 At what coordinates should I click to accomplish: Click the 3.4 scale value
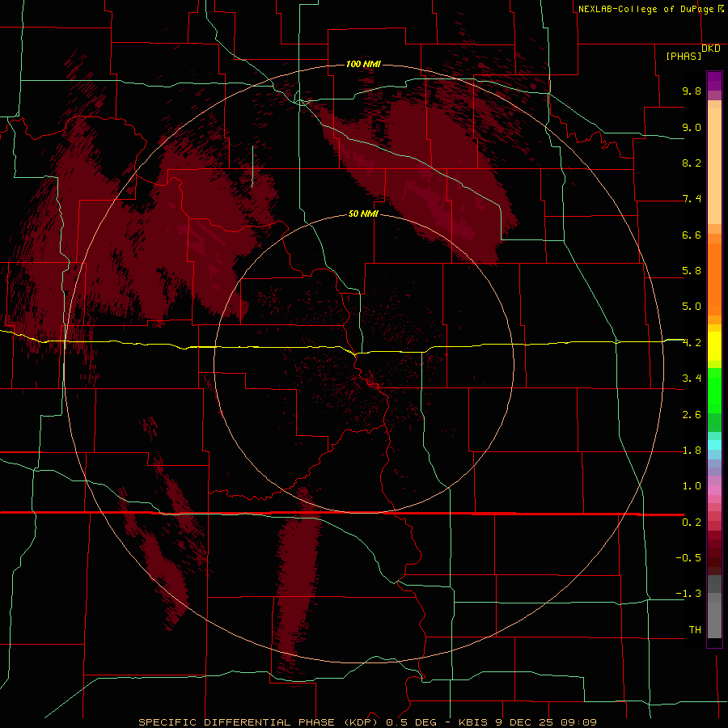coord(692,379)
